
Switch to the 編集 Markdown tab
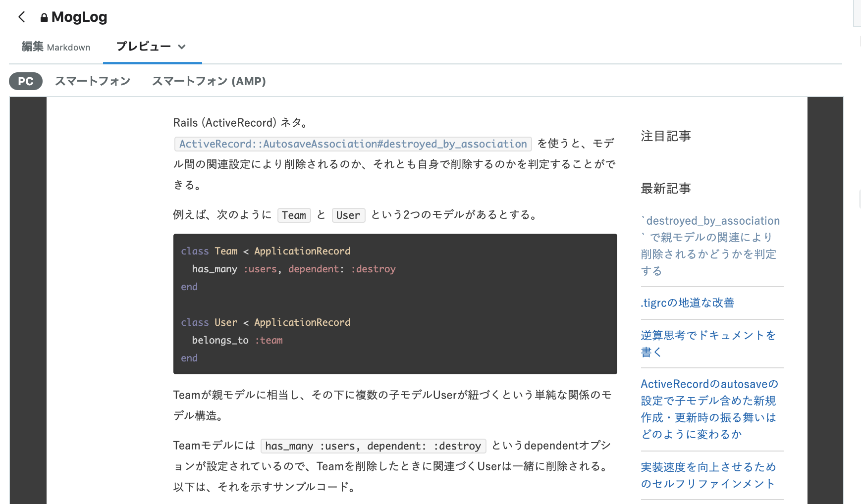[x=56, y=47]
